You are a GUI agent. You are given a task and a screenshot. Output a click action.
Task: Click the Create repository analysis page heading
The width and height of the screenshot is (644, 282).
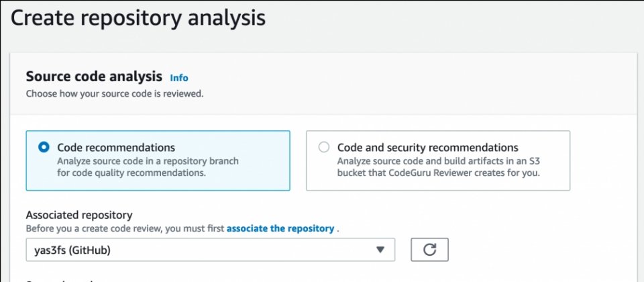pos(138,19)
